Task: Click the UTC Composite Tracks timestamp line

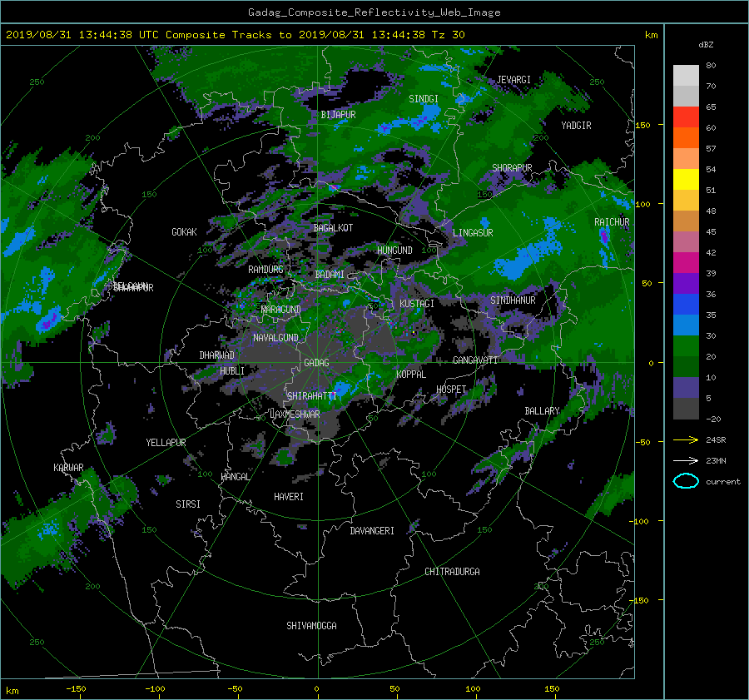Action: [235, 35]
